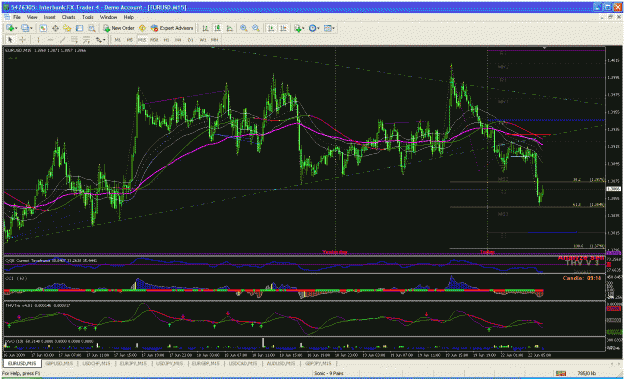Switch chart to bar chart style
This screenshot has height=379, width=625.
tap(205, 28)
